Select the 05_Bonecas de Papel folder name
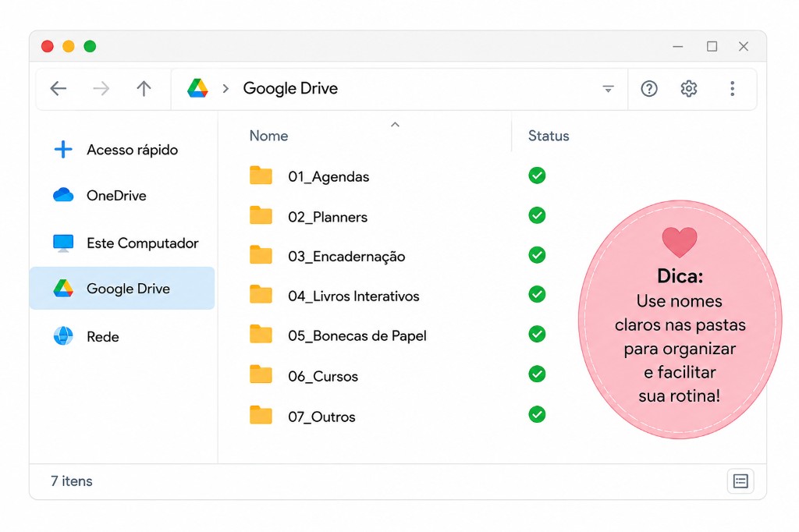799x532 pixels. [x=357, y=335]
